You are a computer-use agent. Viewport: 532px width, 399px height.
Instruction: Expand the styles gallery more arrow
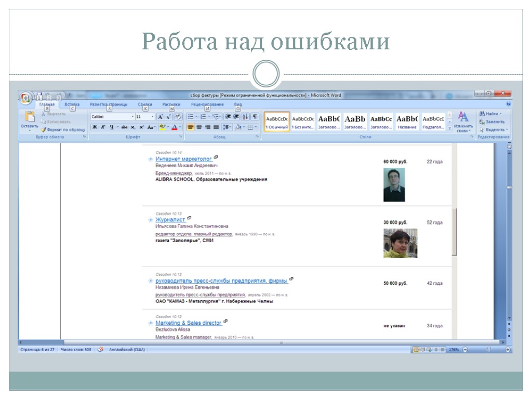pyautogui.click(x=449, y=129)
